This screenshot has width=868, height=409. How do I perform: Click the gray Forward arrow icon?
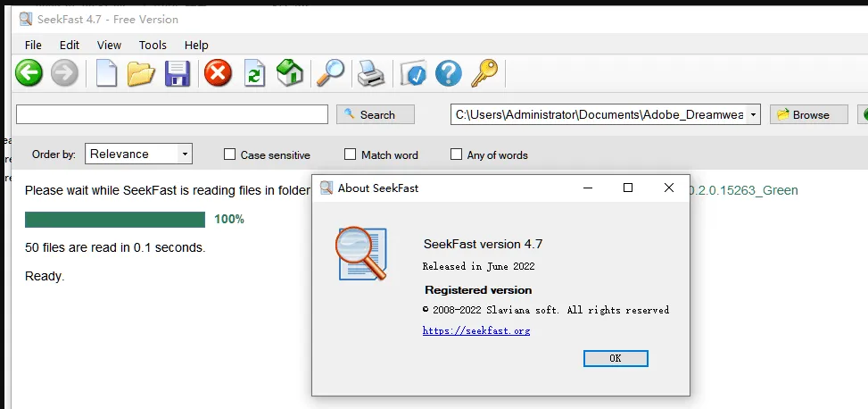pyautogui.click(x=65, y=73)
